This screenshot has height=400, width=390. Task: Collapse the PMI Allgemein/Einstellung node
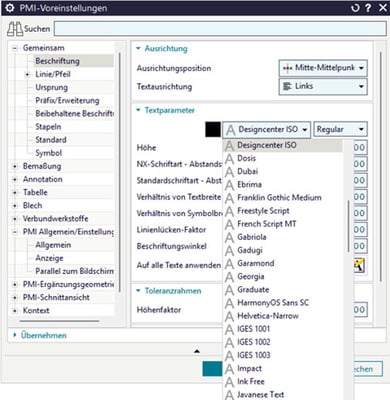[15, 232]
